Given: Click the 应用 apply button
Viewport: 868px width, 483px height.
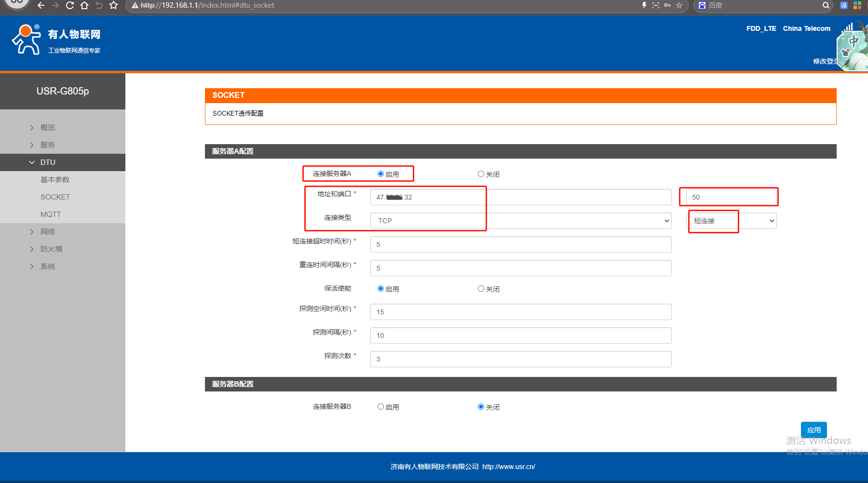Looking at the screenshot, I should (814, 430).
